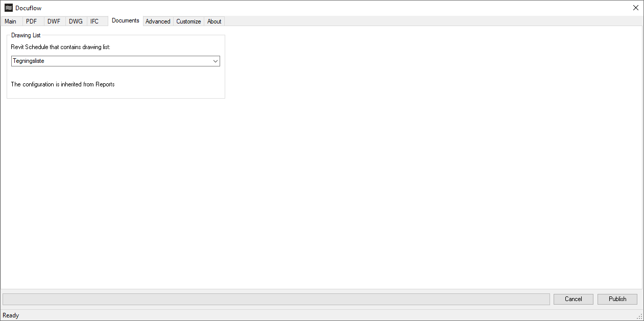View the About tab
Image resolution: width=644 pixels, height=321 pixels.
click(214, 21)
